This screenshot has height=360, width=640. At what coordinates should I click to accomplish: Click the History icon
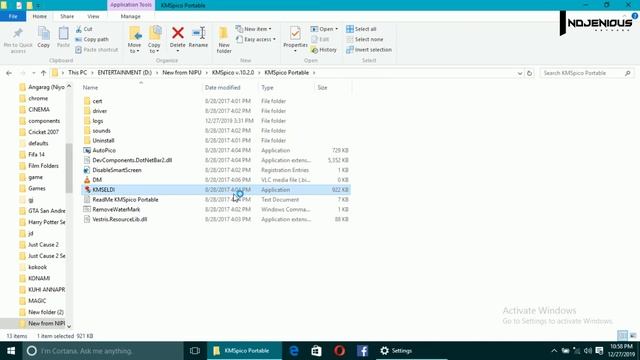click(314, 50)
